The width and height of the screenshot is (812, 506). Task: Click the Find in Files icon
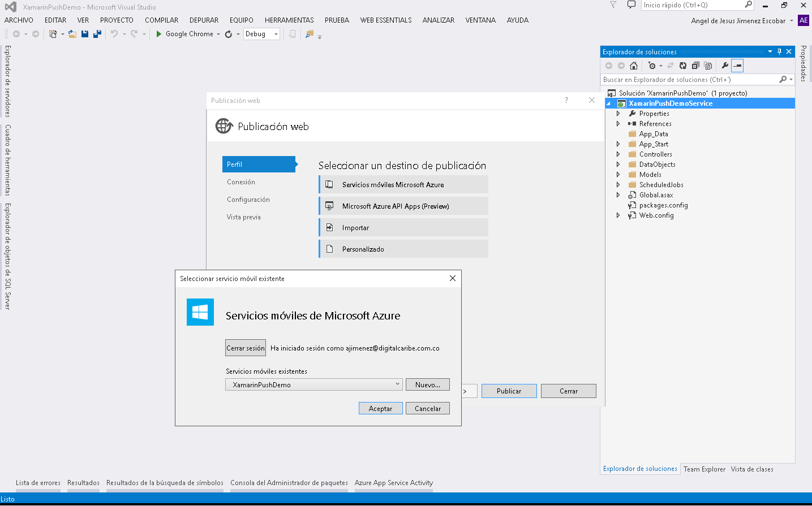(309, 34)
